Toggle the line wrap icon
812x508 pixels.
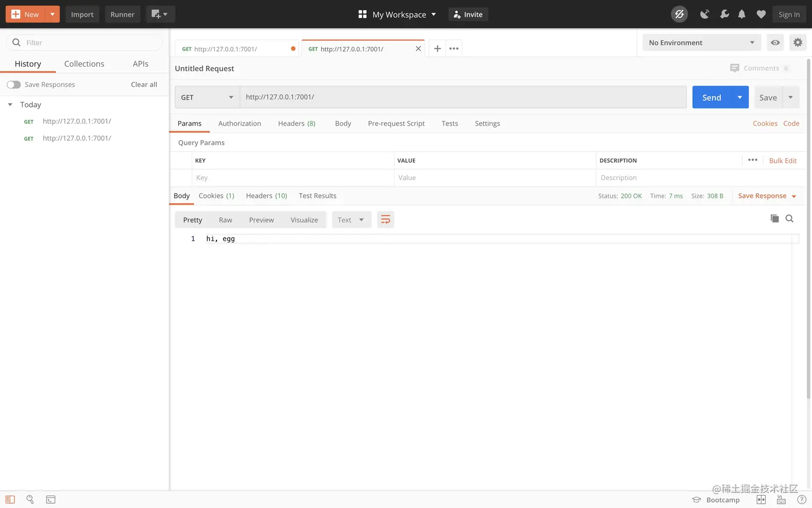pyautogui.click(x=386, y=220)
